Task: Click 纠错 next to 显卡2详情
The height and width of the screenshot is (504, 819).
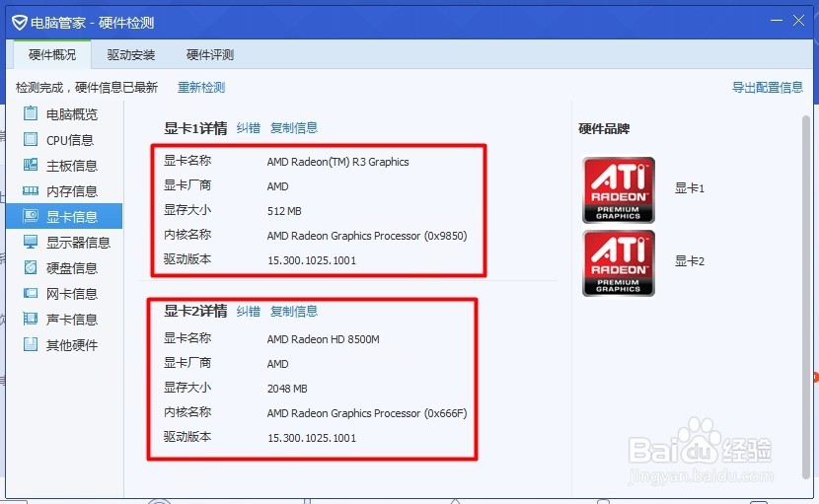Action: point(248,312)
